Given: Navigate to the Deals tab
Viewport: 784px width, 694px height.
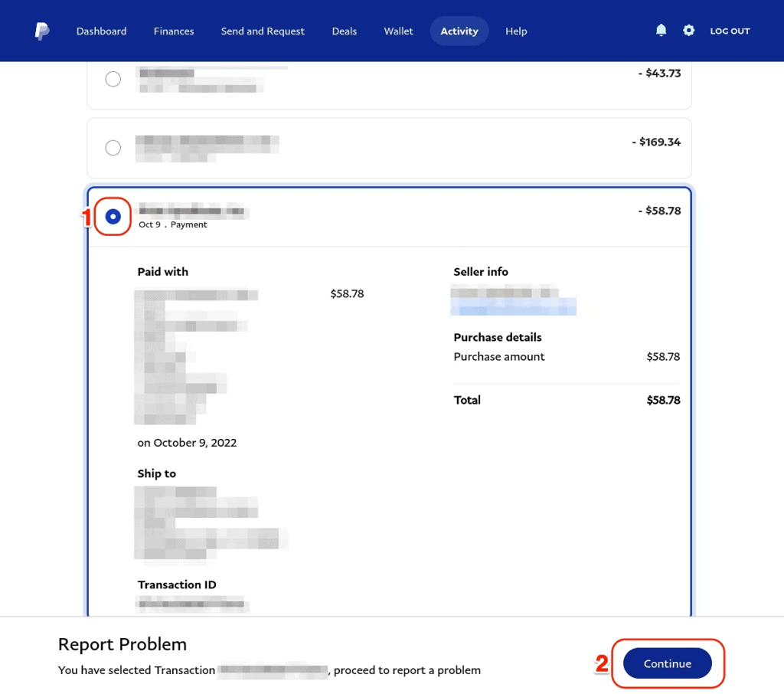Looking at the screenshot, I should pos(345,31).
